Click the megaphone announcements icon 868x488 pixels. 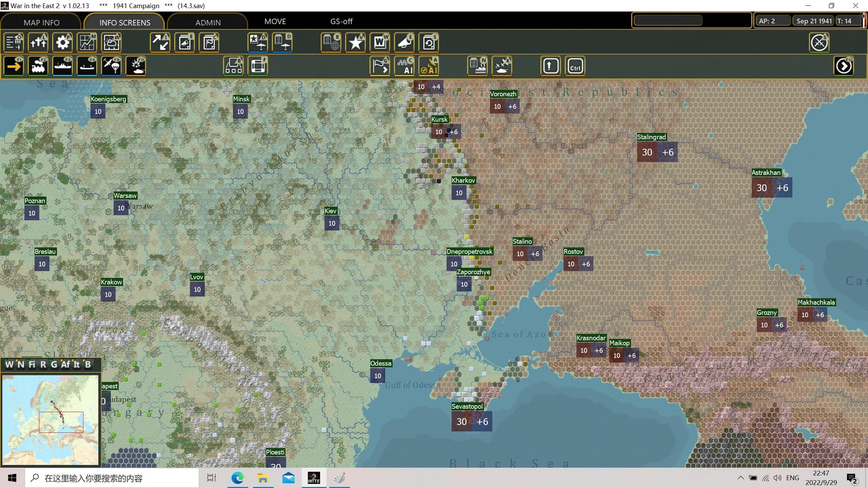point(404,42)
